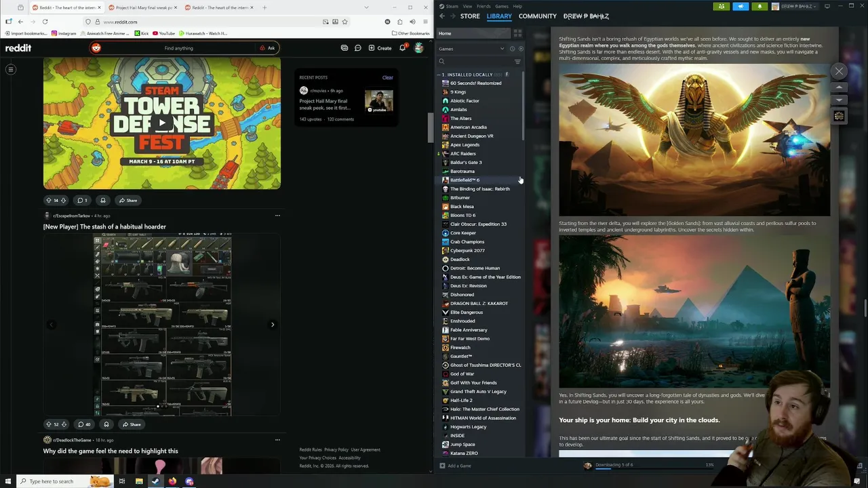
Task: Share the Tower Defense Fest post
Action: [127, 200]
